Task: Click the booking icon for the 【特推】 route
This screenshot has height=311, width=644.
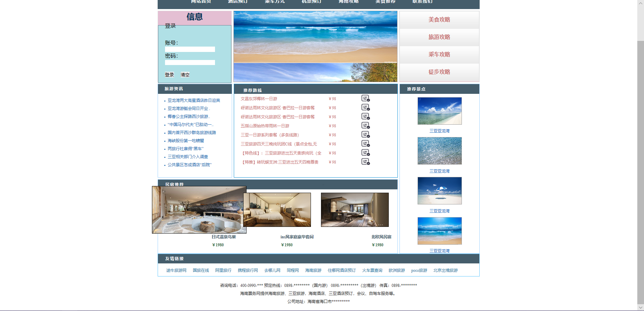Action: click(x=365, y=162)
